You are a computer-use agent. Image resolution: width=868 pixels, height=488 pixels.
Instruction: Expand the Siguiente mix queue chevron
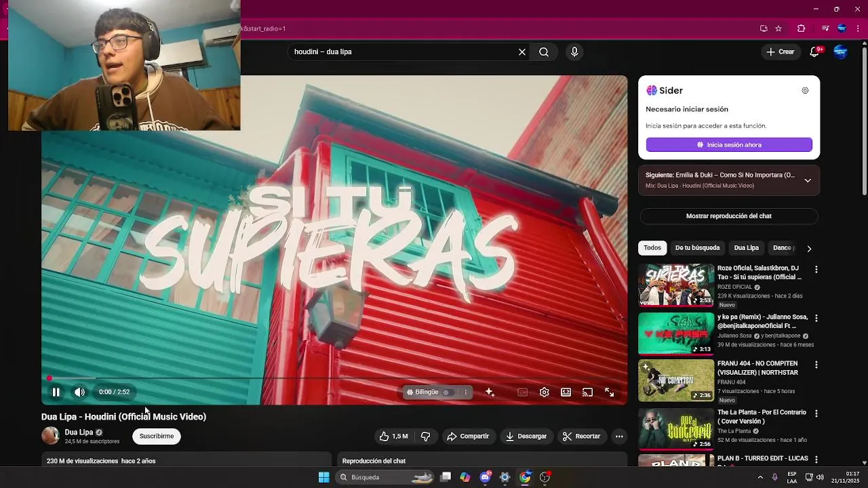[808, 180]
